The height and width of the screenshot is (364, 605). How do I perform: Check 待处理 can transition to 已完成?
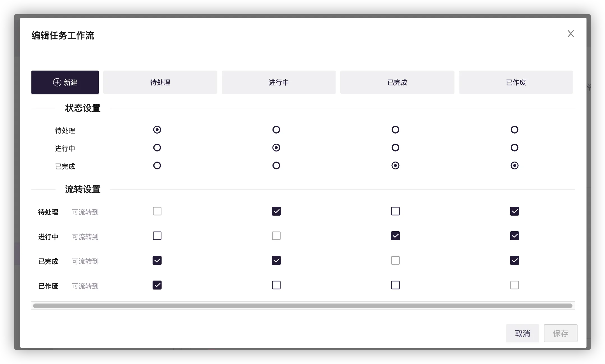pos(395,211)
